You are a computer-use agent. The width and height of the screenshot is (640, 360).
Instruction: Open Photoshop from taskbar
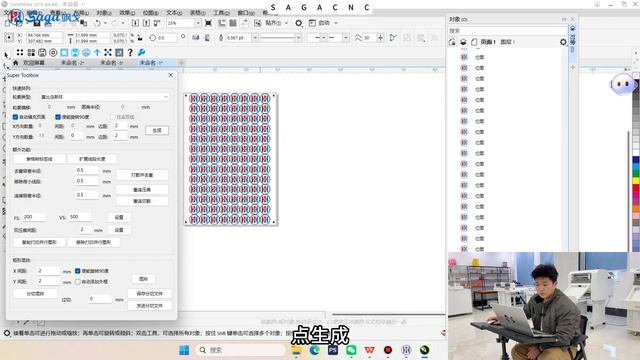[x=333, y=350]
